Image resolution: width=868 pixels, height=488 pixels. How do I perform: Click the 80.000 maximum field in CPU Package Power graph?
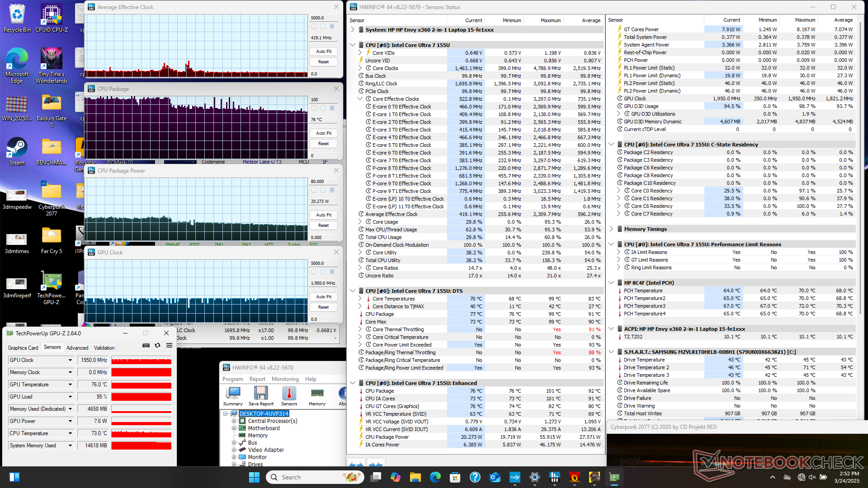coord(324,182)
